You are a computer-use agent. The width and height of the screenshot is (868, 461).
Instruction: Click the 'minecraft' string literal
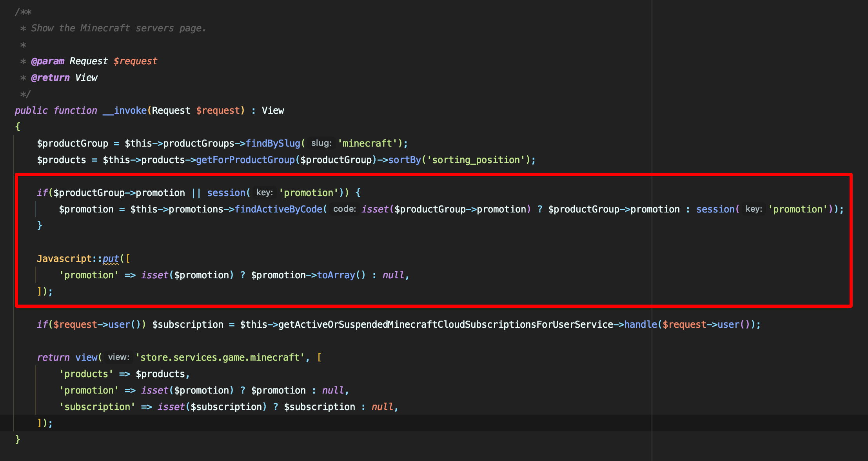point(367,143)
